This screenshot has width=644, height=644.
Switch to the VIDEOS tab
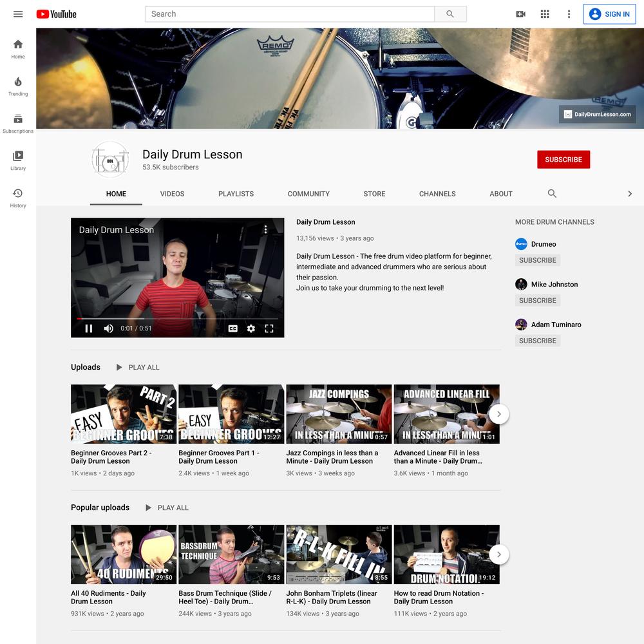pyautogui.click(x=172, y=194)
